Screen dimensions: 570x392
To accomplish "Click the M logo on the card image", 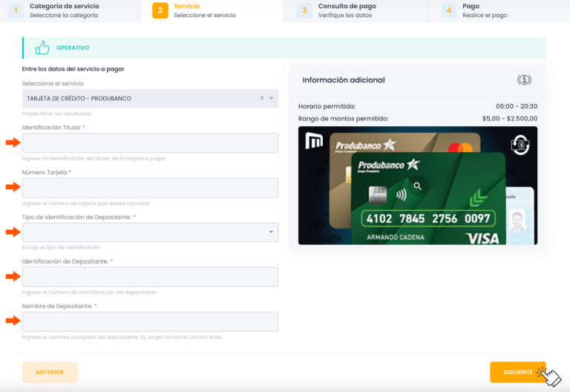I will pyautogui.click(x=314, y=141).
